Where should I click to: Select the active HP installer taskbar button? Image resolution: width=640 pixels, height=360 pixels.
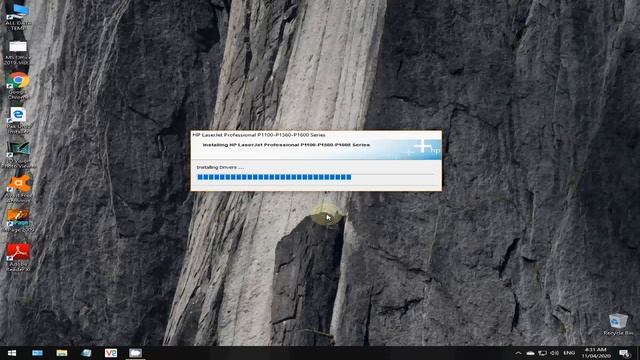(x=135, y=353)
